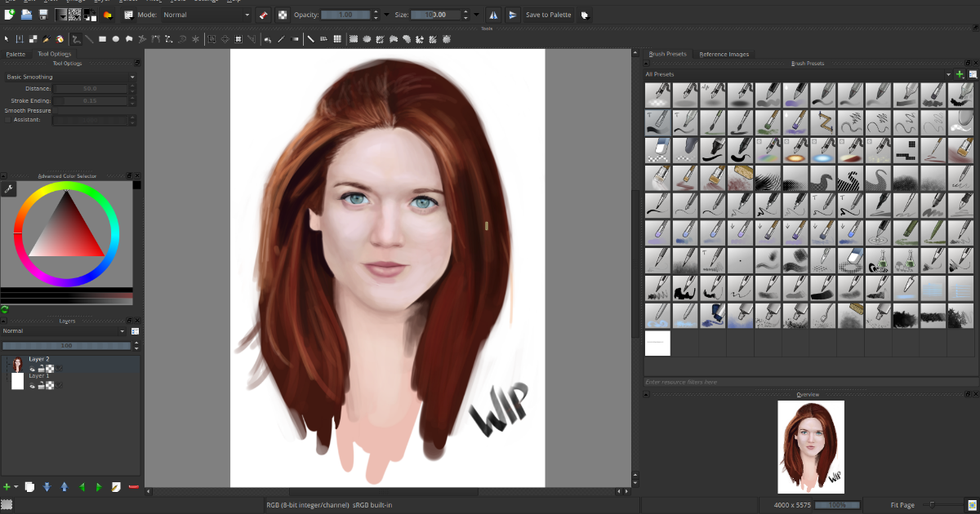The height and width of the screenshot is (514, 980).
Task: Open the blending Mode dropdown set to Normal
Action: (206, 15)
